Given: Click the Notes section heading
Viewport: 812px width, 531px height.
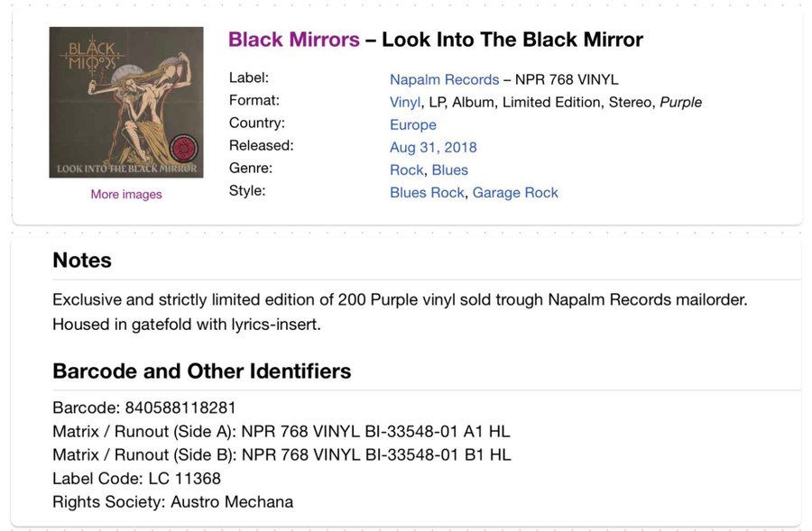Looking at the screenshot, I should [82, 260].
